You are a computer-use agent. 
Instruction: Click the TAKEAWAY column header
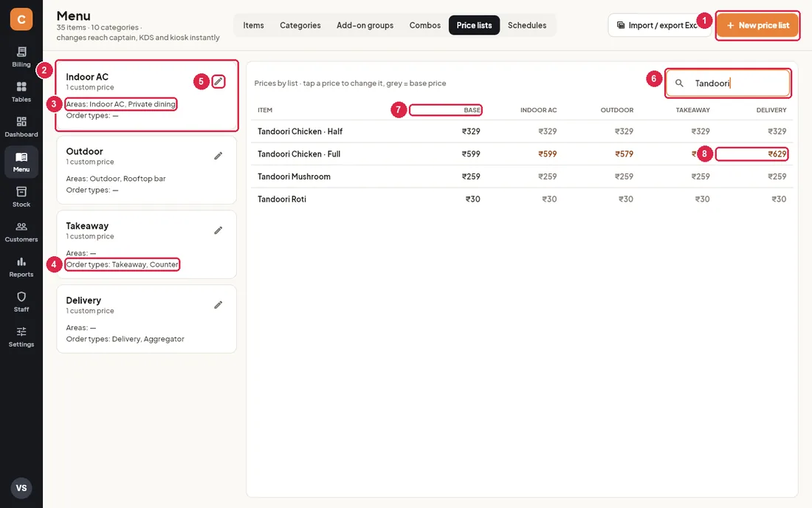tap(692, 110)
